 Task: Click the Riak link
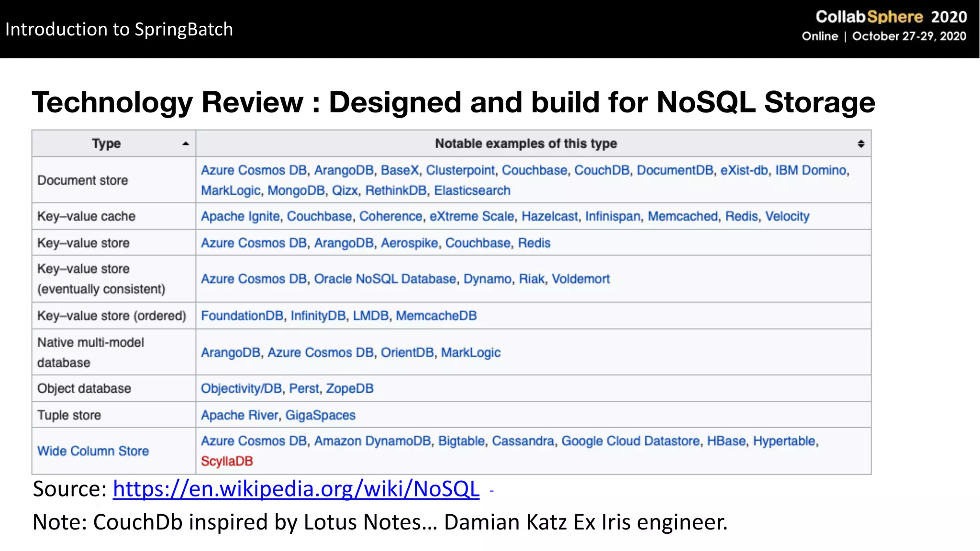(532, 279)
